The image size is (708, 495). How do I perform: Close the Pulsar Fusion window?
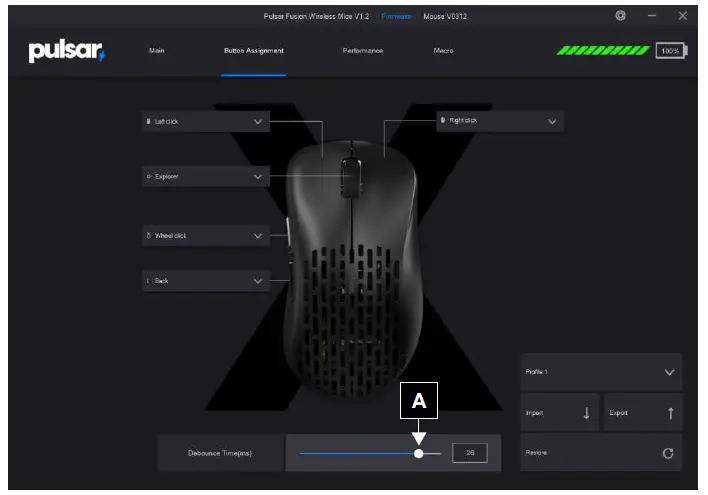pos(682,16)
